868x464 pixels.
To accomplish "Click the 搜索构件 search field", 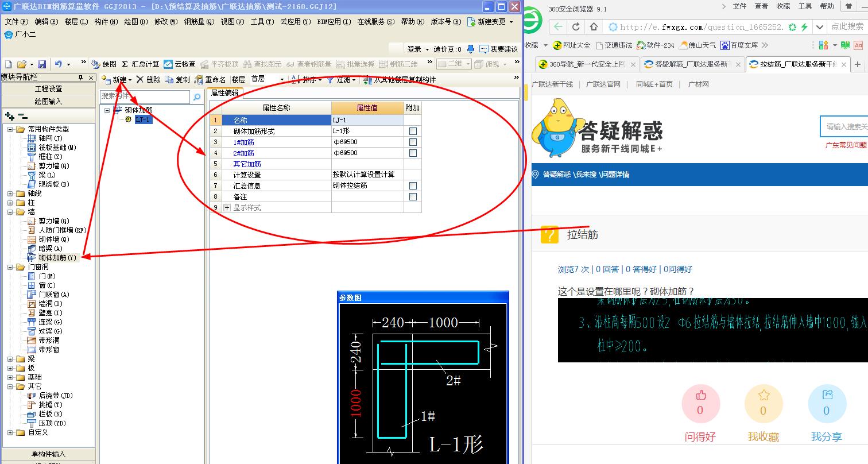I will (x=145, y=97).
